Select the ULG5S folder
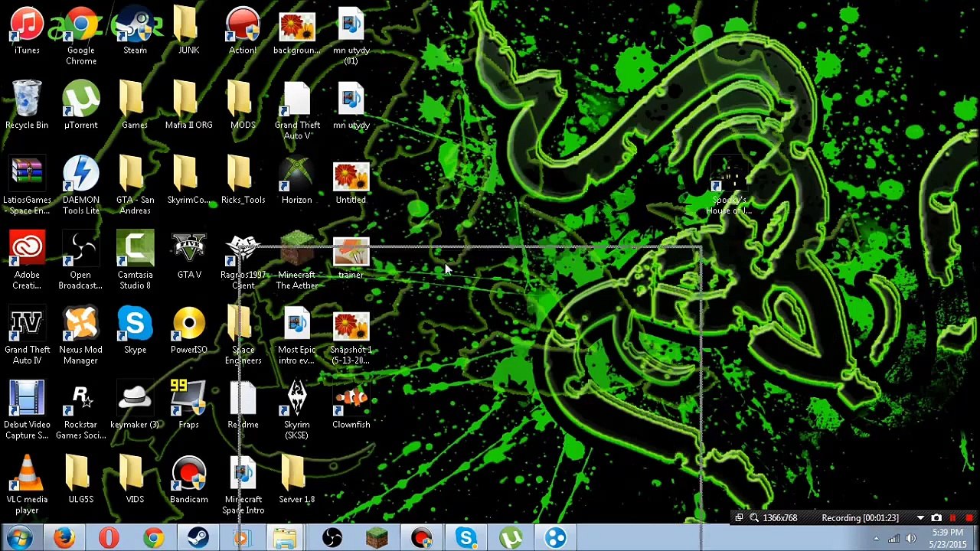The height and width of the screenshot is (551, 980). (80, 481)
